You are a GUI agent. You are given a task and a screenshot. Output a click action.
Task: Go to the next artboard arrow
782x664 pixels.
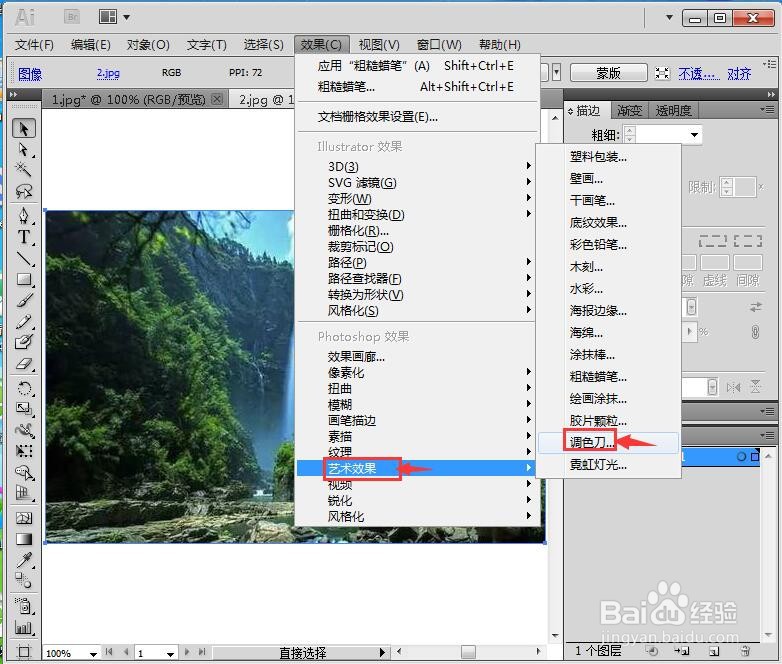pyautogui.click(x=187, y=652)
